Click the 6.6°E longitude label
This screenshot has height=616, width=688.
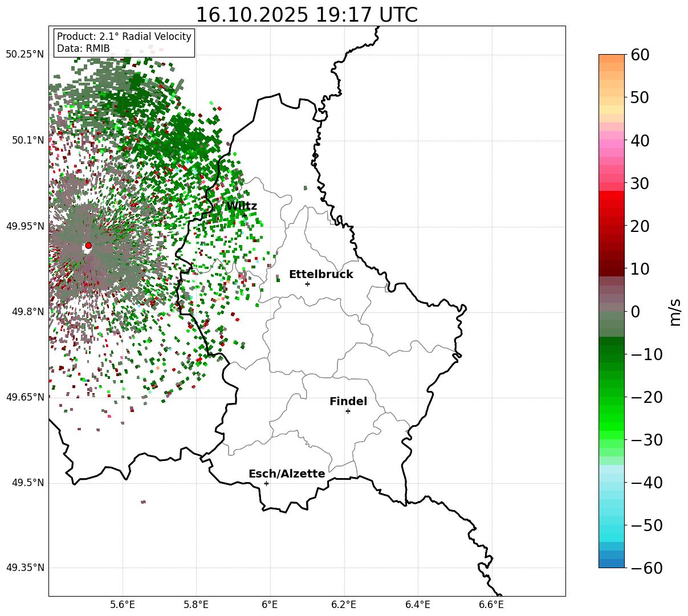(x=491, y=605)
